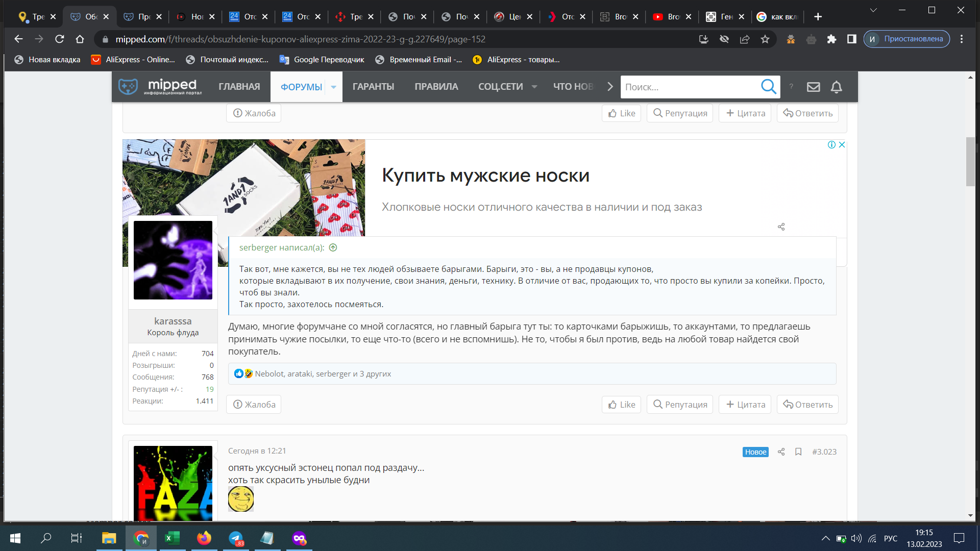Like karasssa's post

tap(621, 405)
